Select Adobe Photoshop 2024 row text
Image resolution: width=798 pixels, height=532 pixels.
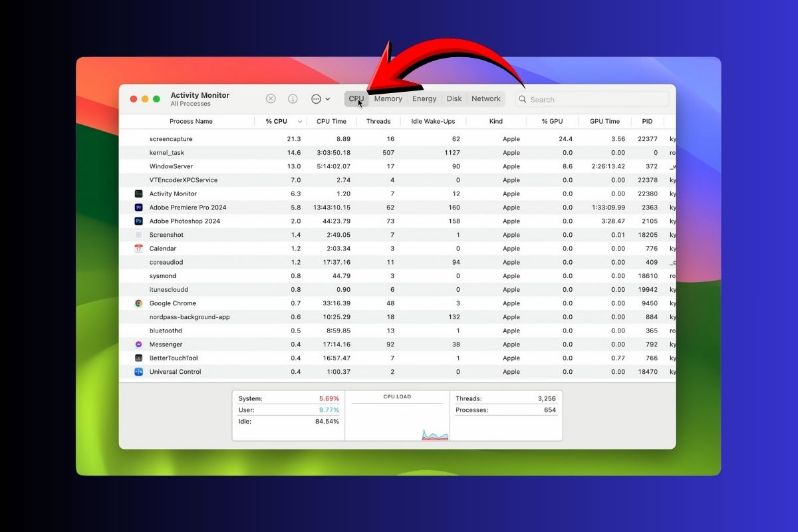click(184, 221)
